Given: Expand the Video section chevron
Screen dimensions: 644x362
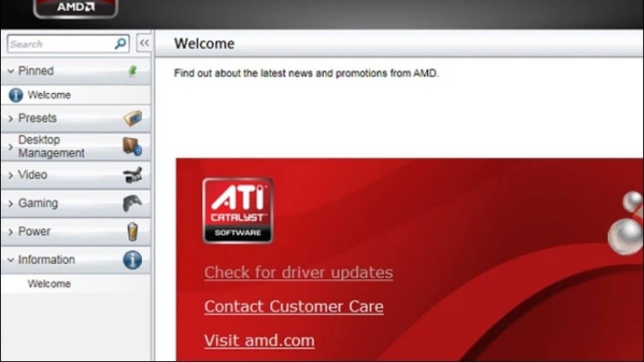Looking at the screenshot, I should click(x=11, y=175).
